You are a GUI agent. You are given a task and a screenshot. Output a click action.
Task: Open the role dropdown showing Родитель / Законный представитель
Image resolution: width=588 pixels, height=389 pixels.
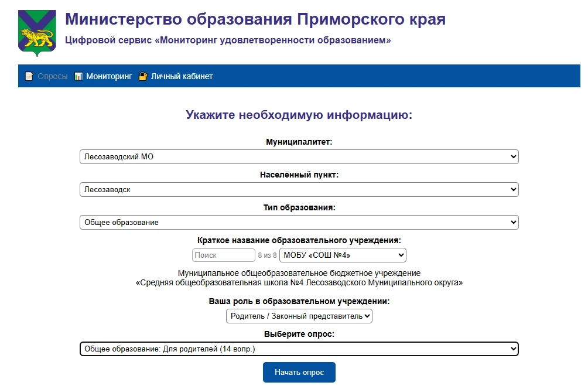pos(299,316)
